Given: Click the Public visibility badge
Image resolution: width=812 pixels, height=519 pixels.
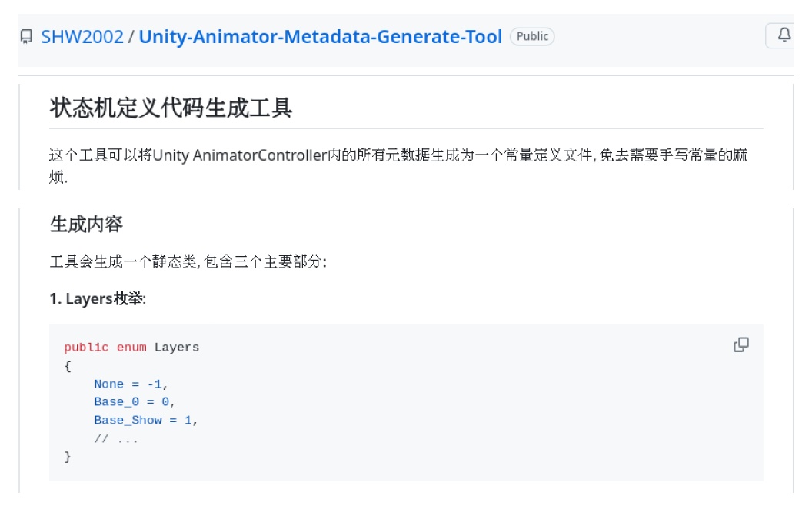Looking at the screenshot, I should pyautogui.click(x=532, y=36).
